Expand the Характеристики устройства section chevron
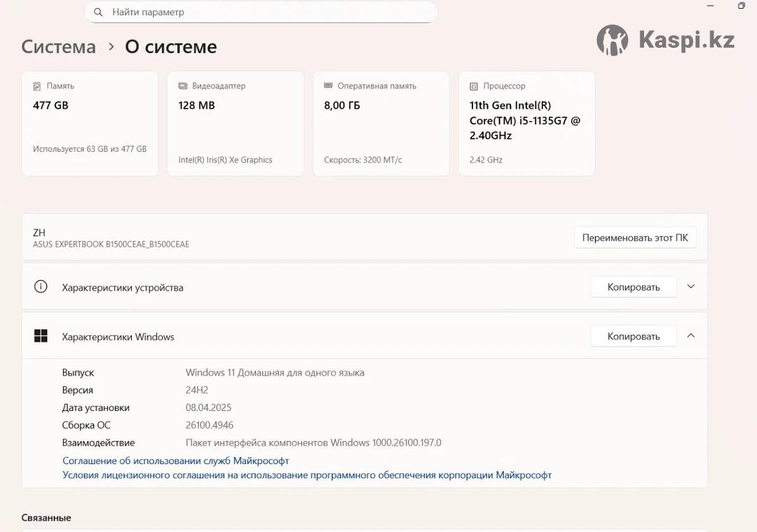The image size is (757, 532). tap(691, 287)
